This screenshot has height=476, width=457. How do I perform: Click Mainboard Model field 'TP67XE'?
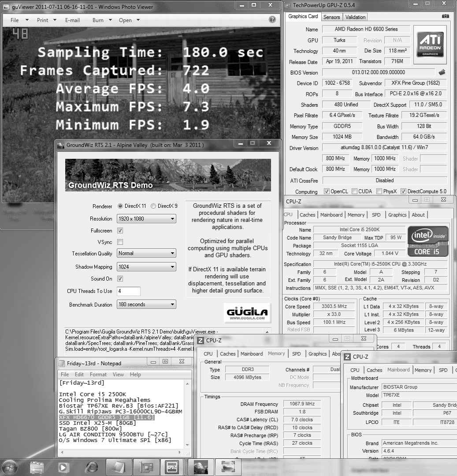pyautogui.click(x=419, y=395)
